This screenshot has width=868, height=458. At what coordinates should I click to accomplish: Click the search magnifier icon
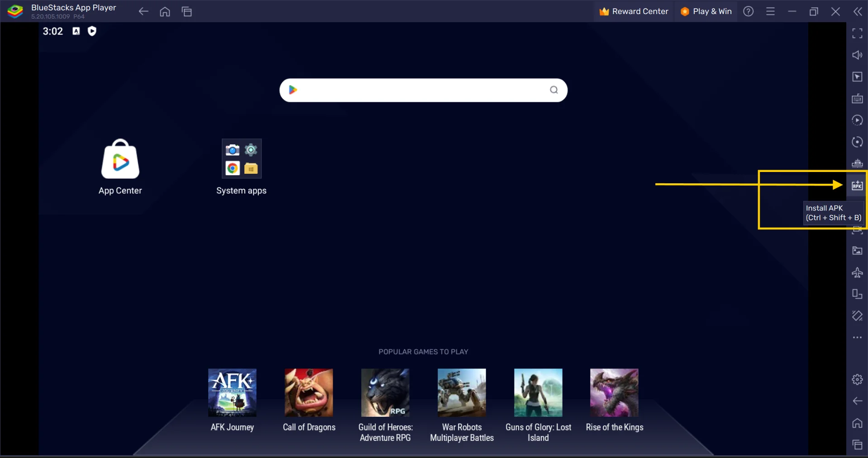[x=553, y=90]
